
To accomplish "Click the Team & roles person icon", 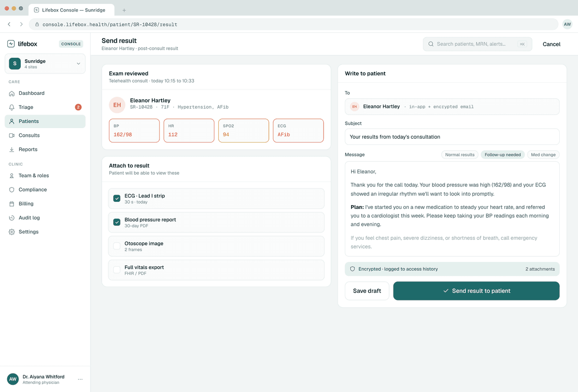I will click(12, 176).
